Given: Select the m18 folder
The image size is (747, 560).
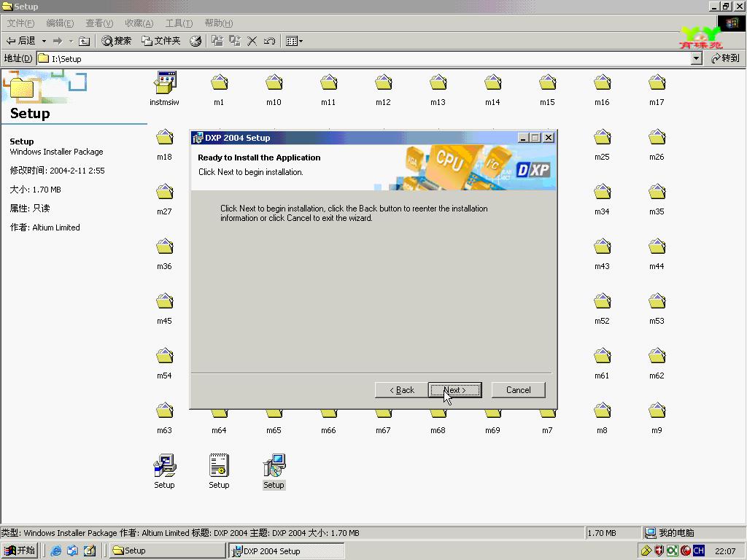Looking at the screenshot, I should click(164, 144).
